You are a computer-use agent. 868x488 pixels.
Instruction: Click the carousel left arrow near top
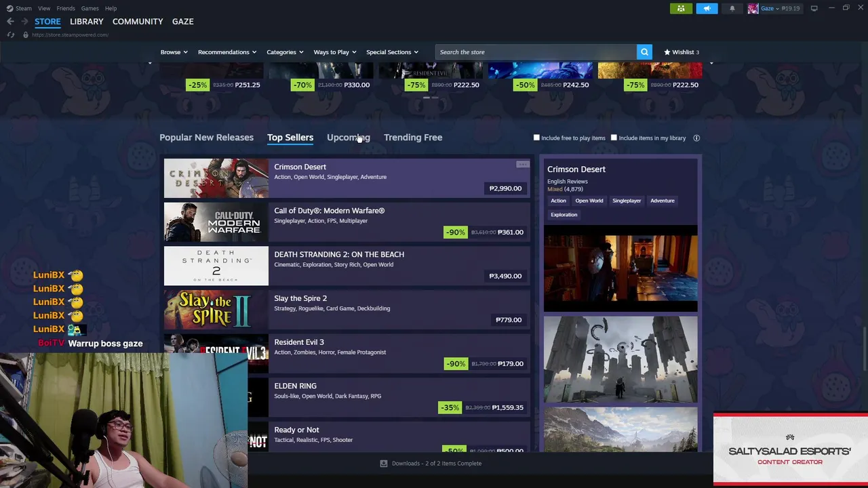click(150, 62)
